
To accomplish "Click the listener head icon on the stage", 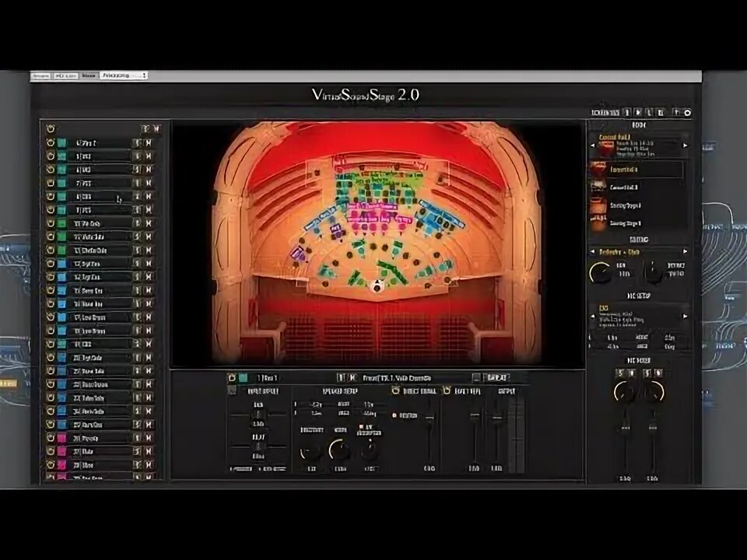I will tap(377, 286).
